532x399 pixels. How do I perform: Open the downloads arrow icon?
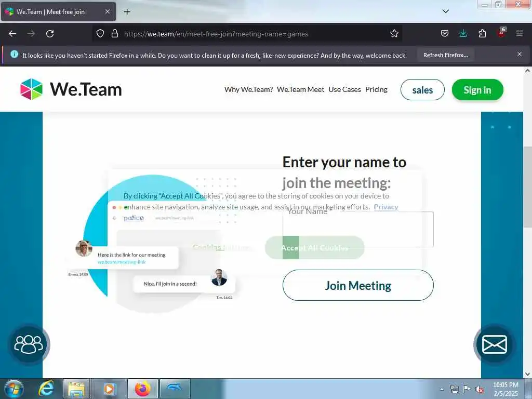[463, 34]
